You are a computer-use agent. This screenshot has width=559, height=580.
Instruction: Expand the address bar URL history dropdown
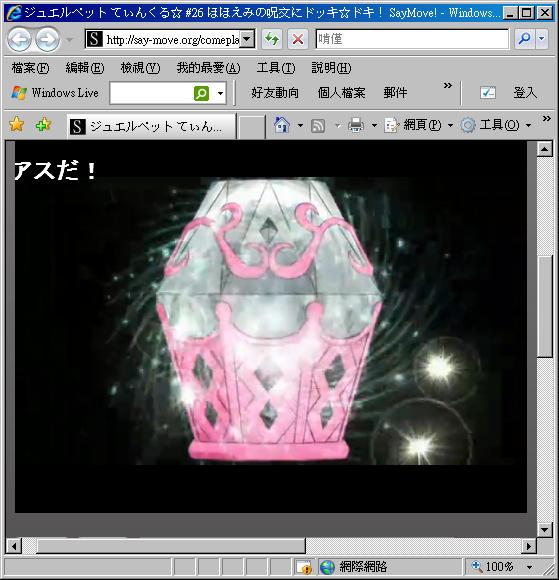click(x=247, y=39)
